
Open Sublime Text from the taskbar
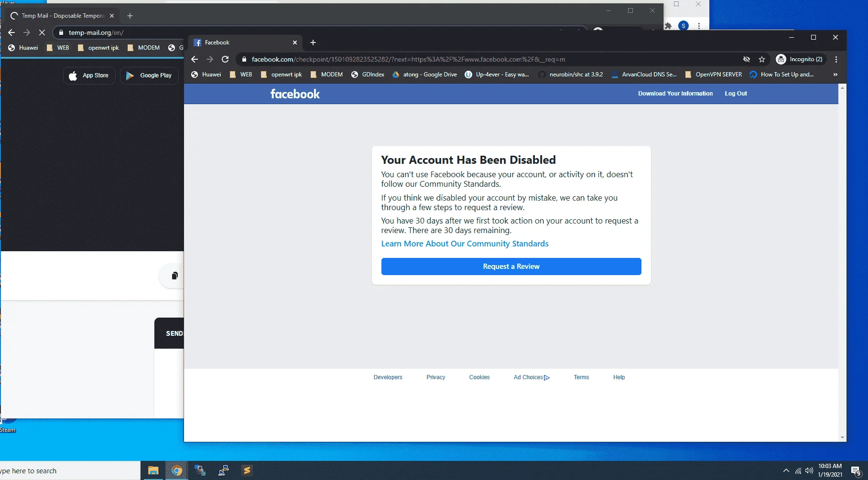[247, 470]
